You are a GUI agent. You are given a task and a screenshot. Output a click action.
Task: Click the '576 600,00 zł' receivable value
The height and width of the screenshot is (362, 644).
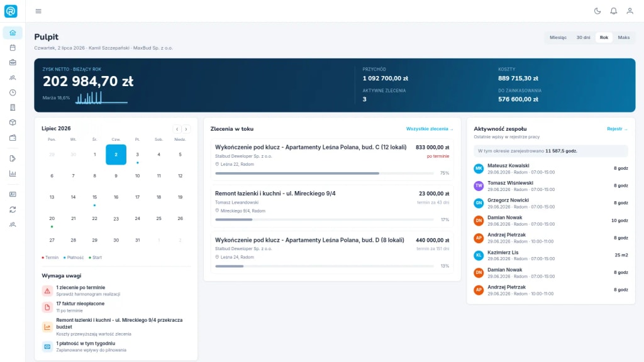point(518,99)
